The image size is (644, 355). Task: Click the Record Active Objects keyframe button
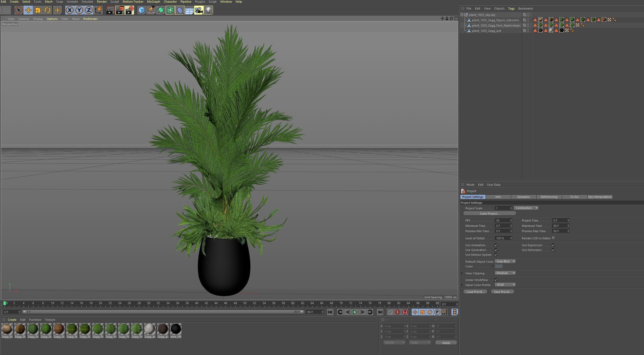(x=390, y=312)
